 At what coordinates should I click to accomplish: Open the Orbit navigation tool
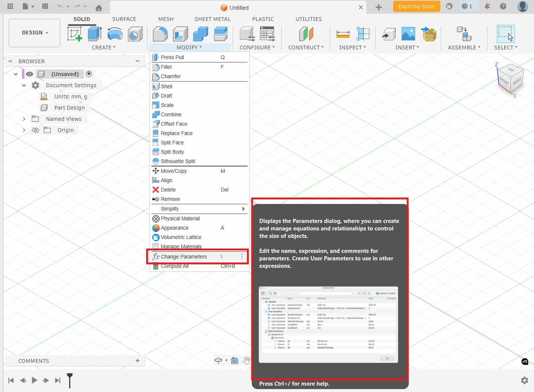point(218,361)
